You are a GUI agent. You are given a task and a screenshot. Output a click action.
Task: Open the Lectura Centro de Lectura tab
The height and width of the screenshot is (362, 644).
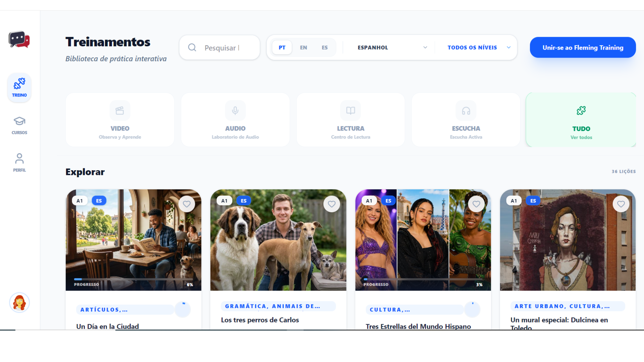[351, 120]
